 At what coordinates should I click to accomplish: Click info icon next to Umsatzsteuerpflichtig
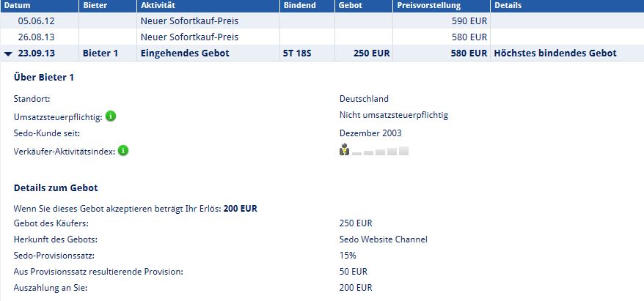[111, 116]
